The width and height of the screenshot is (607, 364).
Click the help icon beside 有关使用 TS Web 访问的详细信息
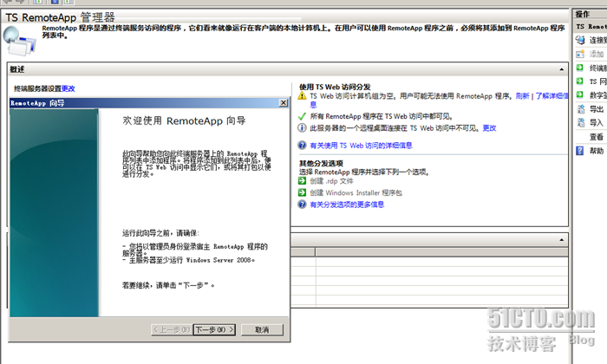pyautogui.click(x=302, y=146)
